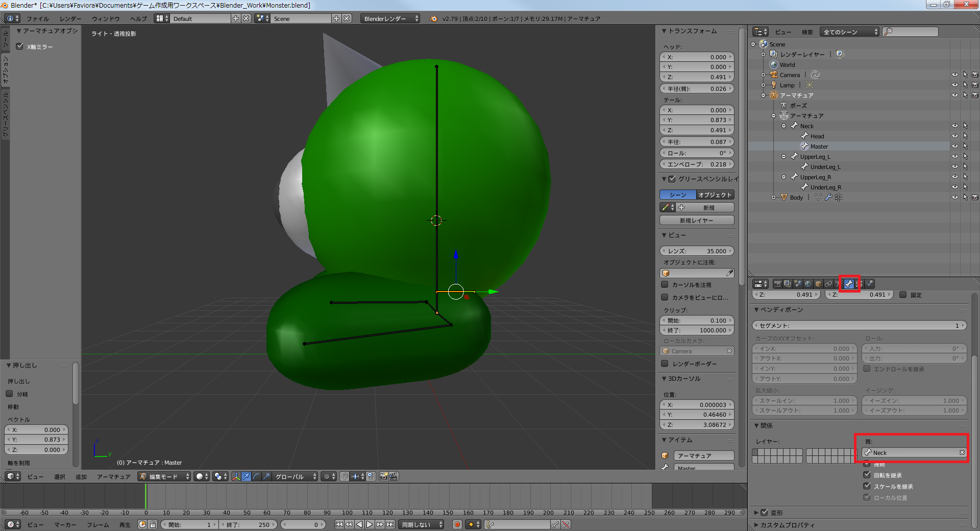Open the Help menu

pyautogui.click(x=138, y=18)
